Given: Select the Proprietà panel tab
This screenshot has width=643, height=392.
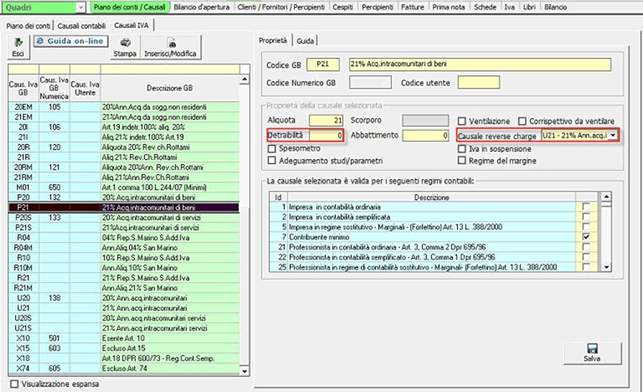Looking at the screenshot, I should click(x=273, y=40).
